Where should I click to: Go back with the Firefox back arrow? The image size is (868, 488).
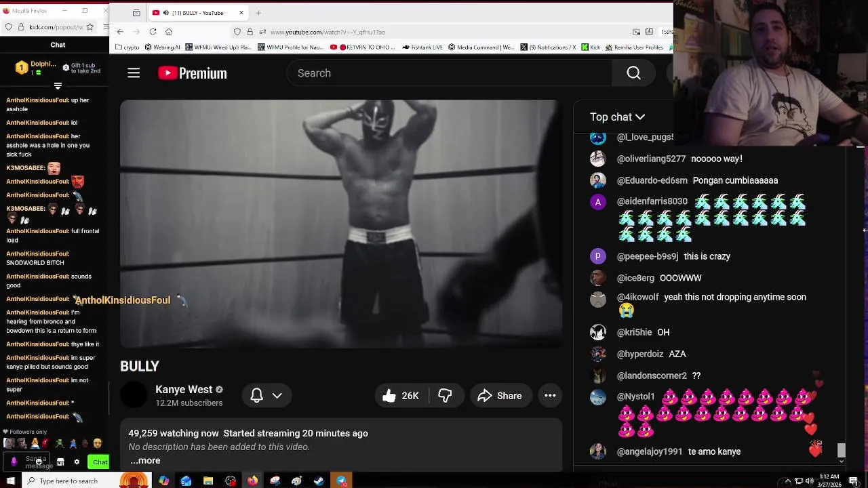[120, 32]
